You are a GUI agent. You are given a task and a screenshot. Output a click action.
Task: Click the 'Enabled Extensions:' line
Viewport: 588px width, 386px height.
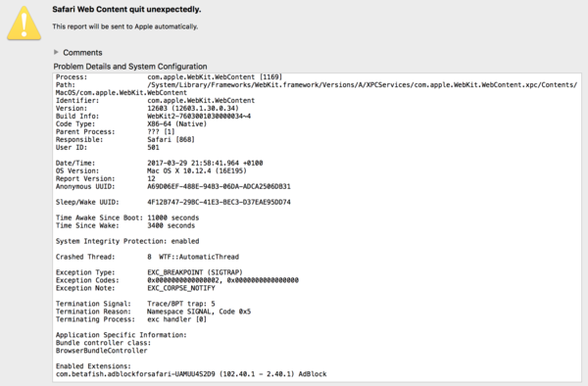93,366
